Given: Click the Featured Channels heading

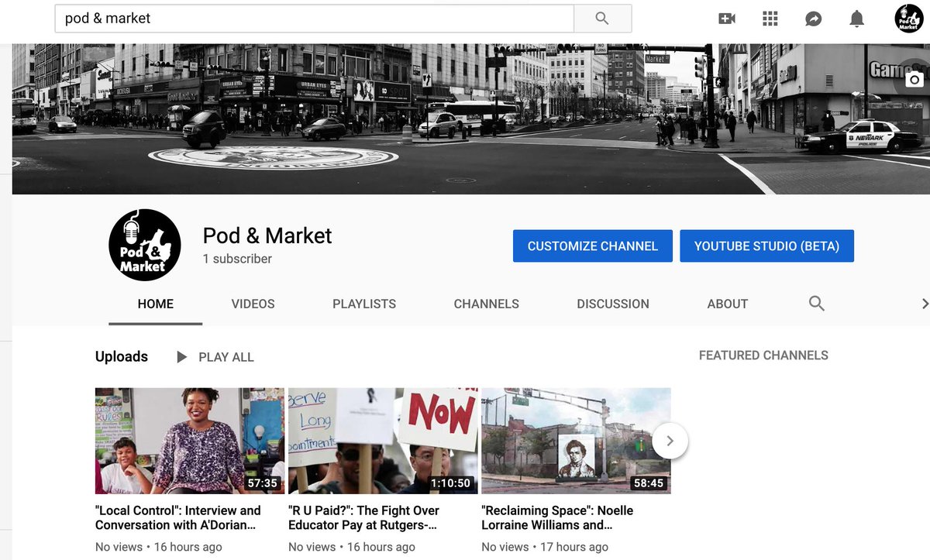Looking at the screenshot, I should 763,356.
